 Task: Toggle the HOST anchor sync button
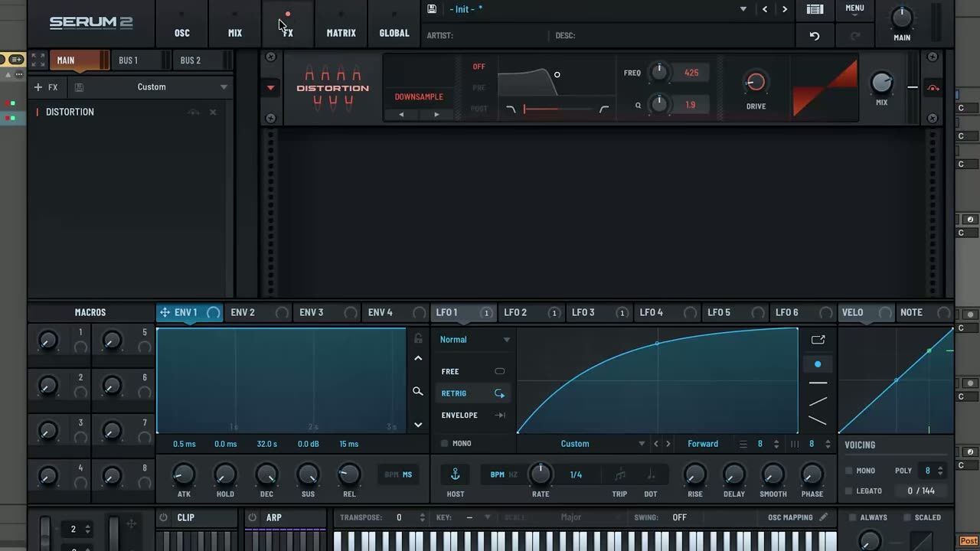(x=455, y=474)
